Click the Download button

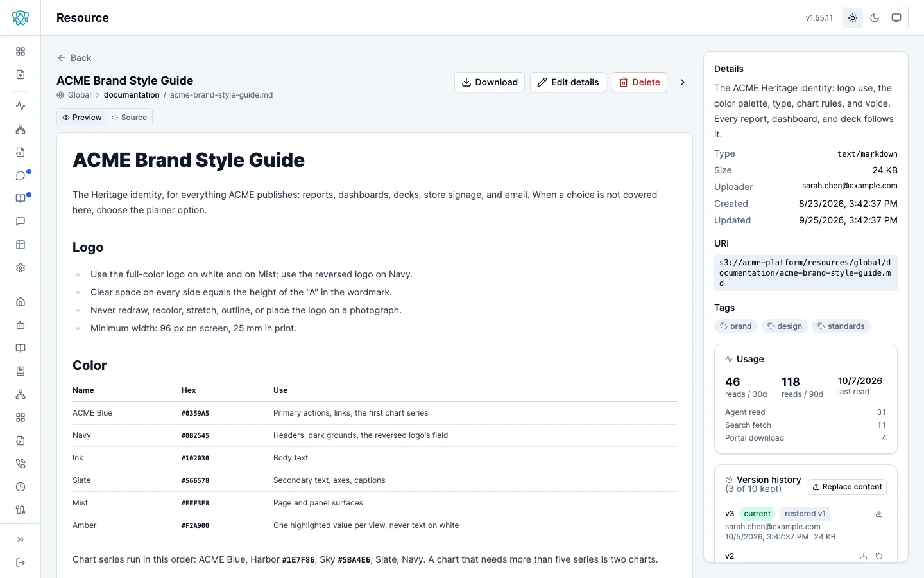coord(490,82)
